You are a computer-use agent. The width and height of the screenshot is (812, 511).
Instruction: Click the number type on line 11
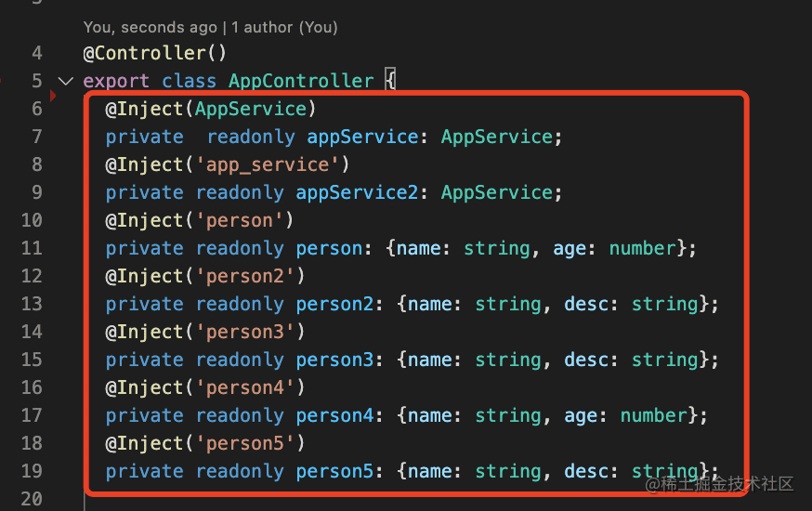(643, 248)
